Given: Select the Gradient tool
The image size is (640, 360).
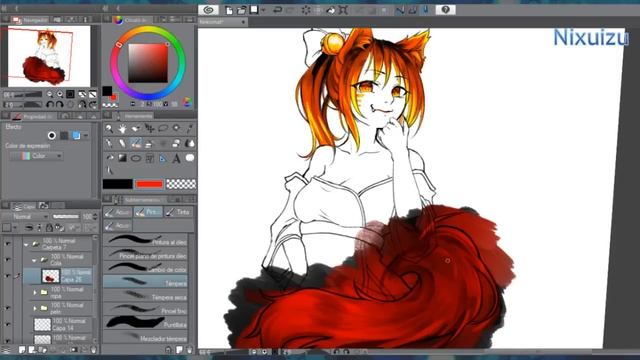Looking at the screenshot, I should (122, 158).
